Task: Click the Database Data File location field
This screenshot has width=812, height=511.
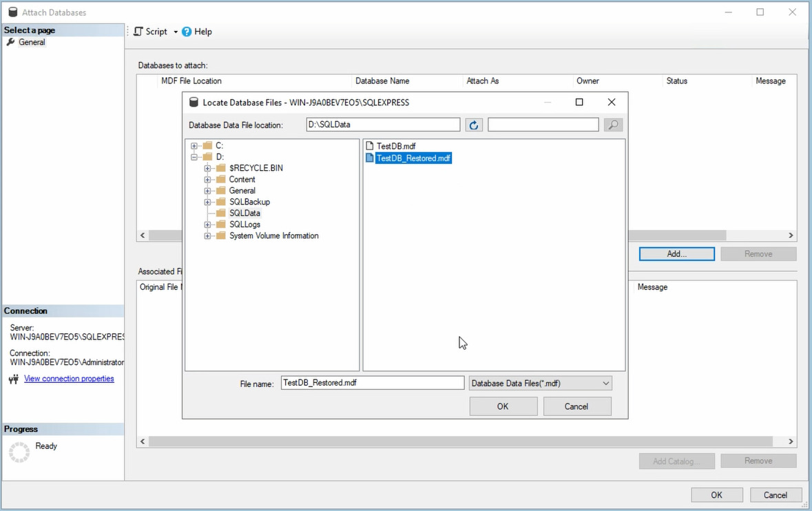Action: 383,125
